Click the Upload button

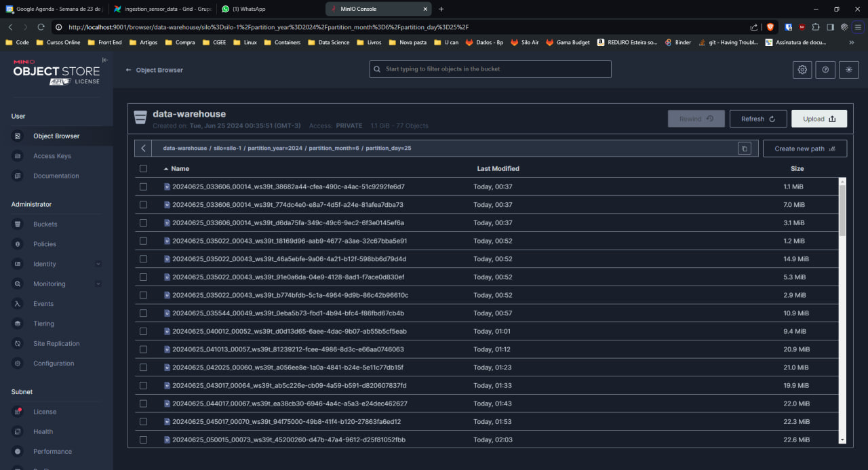click(x=818, y=119)
